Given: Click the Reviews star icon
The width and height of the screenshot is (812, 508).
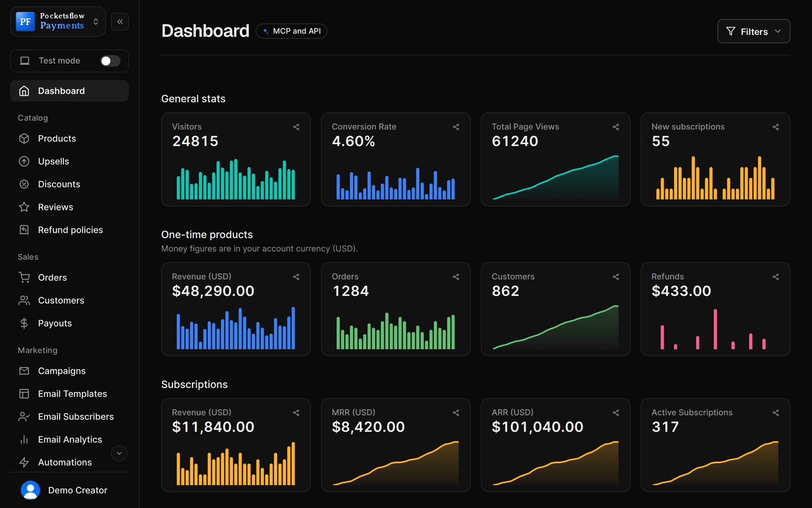Looking at the screenshot, I should point(24,207).
